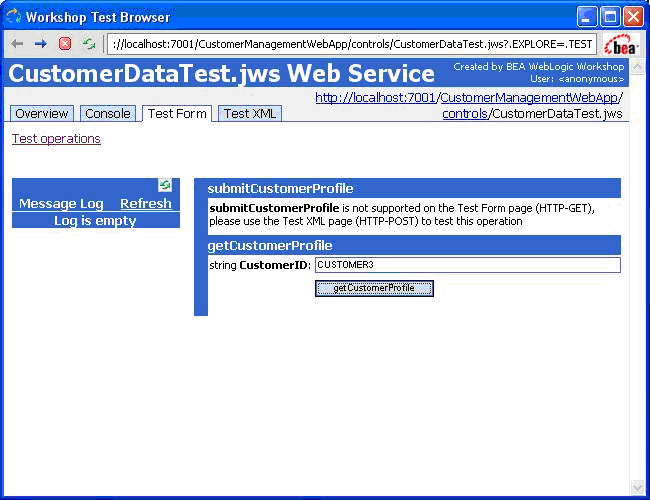Viewport: 650px width, 500px height.
Task: Open the CustomerManagementWebApp link
Action: (x=529, y=98)
